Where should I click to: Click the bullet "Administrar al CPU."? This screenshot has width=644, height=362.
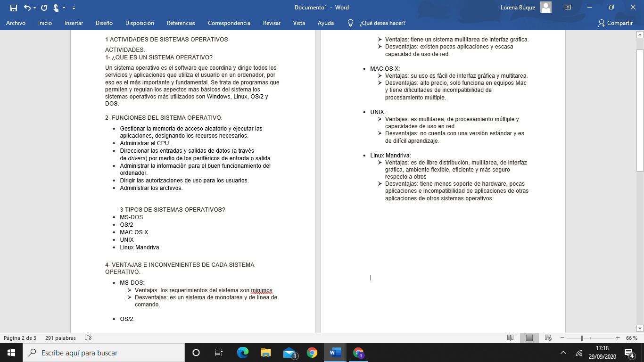pyautogui.click(x=145, y=143)
